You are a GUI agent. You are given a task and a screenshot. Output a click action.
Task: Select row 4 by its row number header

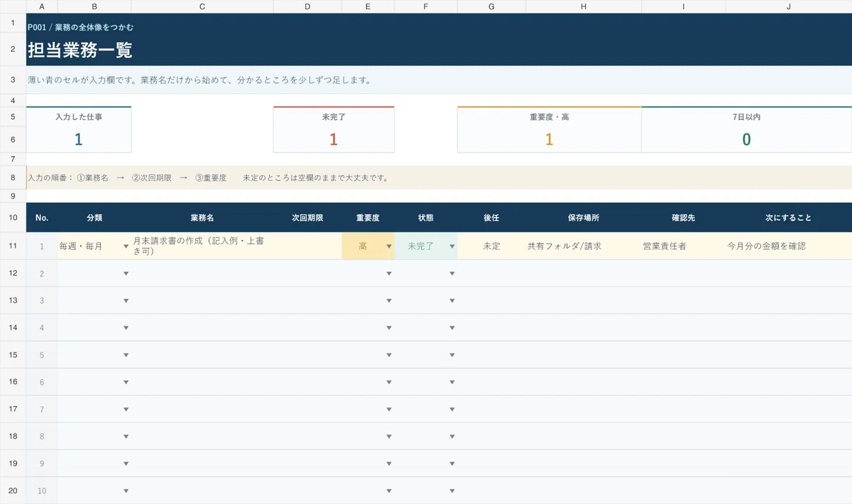point(13,100)
